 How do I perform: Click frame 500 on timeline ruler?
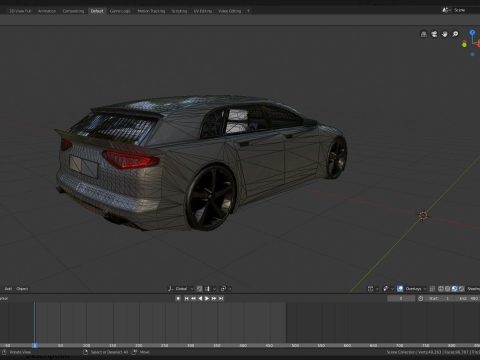[295, 346]
